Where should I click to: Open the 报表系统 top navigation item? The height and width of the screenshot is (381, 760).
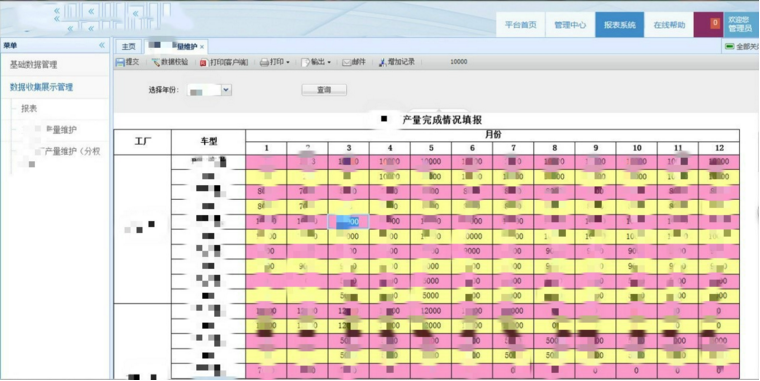point(619,25)
